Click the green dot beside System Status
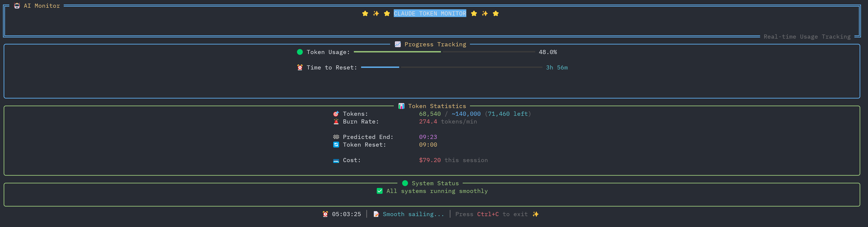 [405, 183]
